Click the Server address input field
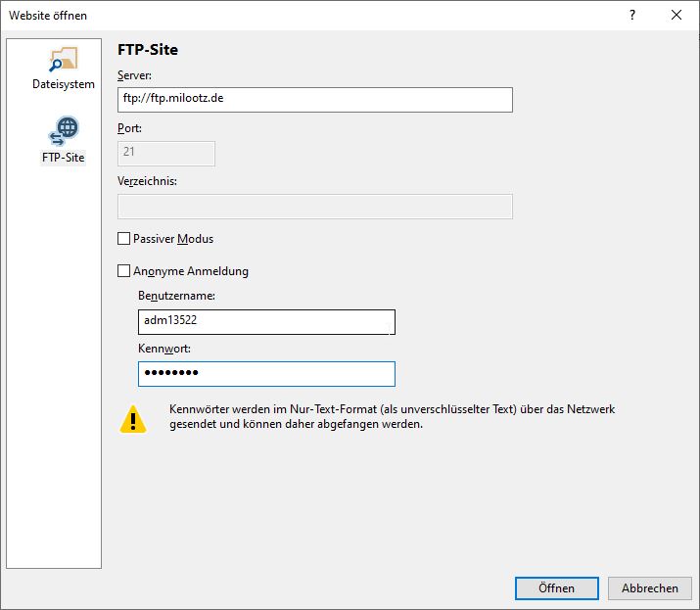 tap(314, 100)
